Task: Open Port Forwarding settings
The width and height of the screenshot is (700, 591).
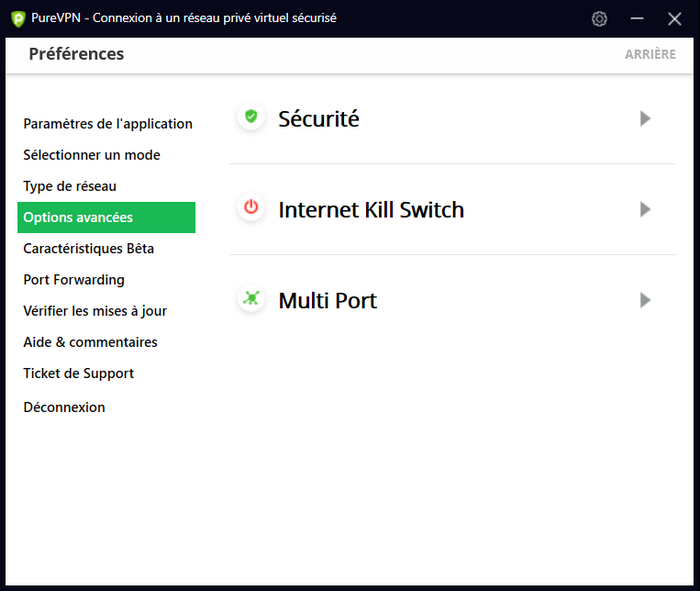Action: tap(74, 280)
